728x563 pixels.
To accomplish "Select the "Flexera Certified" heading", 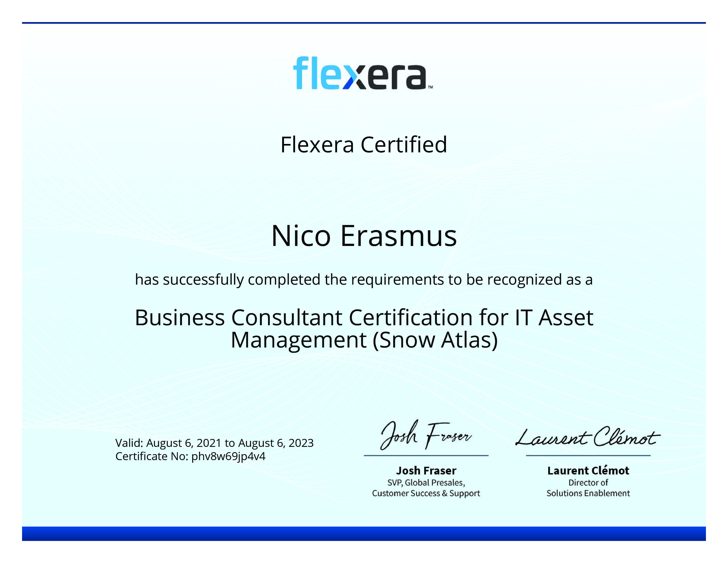I will click(364, 145).
